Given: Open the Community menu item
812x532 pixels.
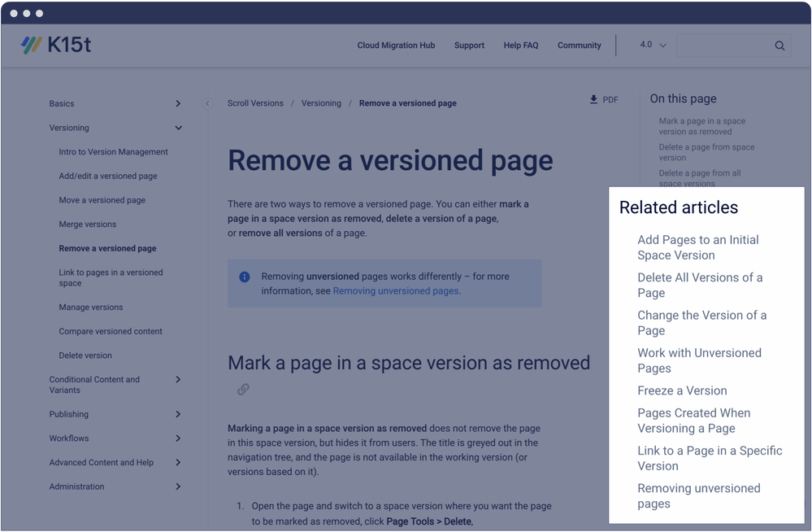Looking at the screenshot, I should click(579, 46).
